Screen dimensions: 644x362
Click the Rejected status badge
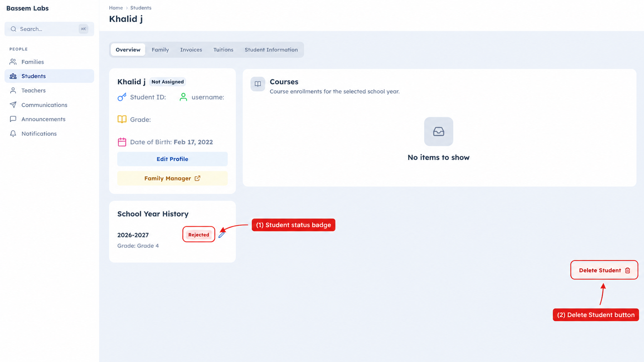click(199, 235)
